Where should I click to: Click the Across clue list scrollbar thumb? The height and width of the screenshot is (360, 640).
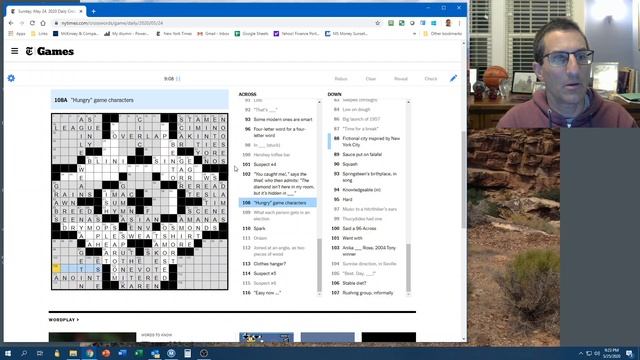[320, 266]
